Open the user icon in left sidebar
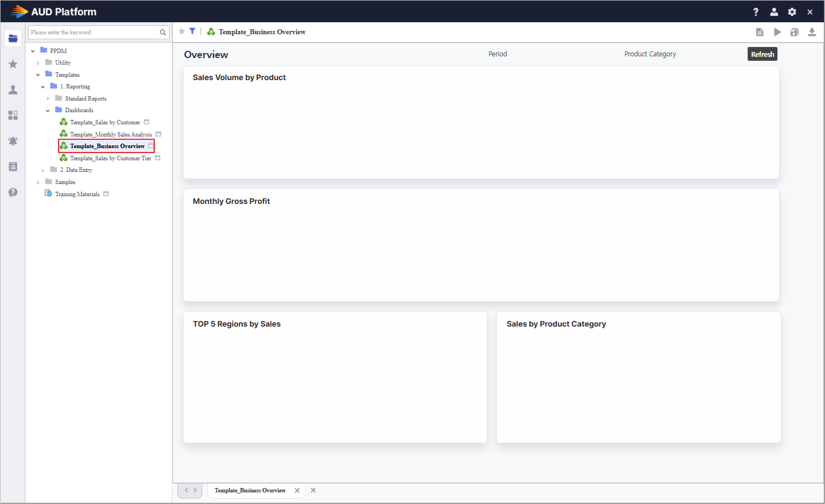This screenshot has width=825, height=504. (x=13, y=90)
